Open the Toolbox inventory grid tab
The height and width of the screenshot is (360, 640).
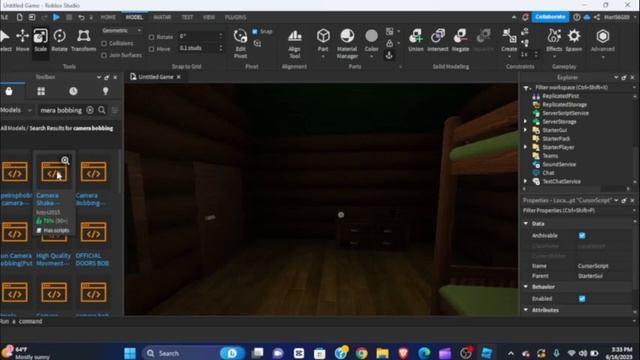(41, 91)
